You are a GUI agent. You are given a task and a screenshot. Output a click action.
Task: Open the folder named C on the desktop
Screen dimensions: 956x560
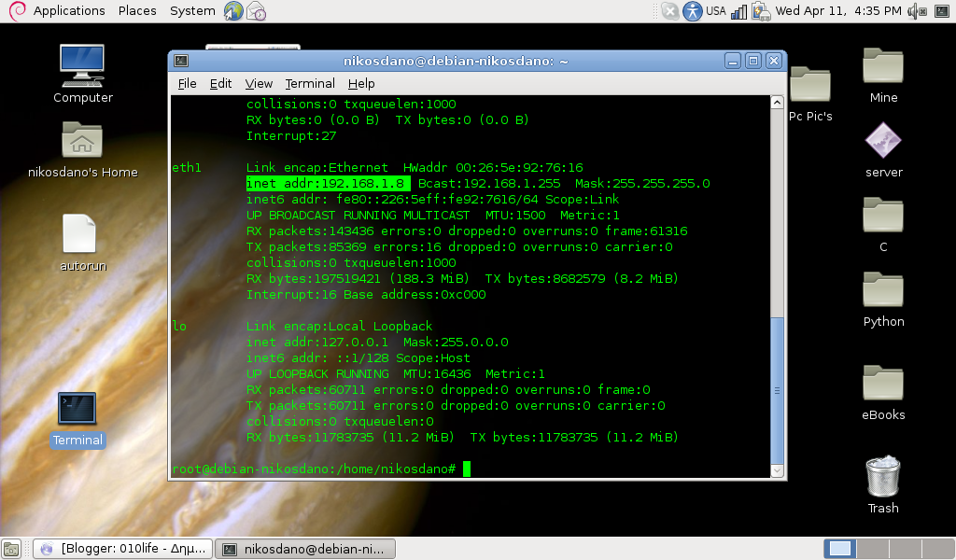pyautogui.click(x=883, y=215)
